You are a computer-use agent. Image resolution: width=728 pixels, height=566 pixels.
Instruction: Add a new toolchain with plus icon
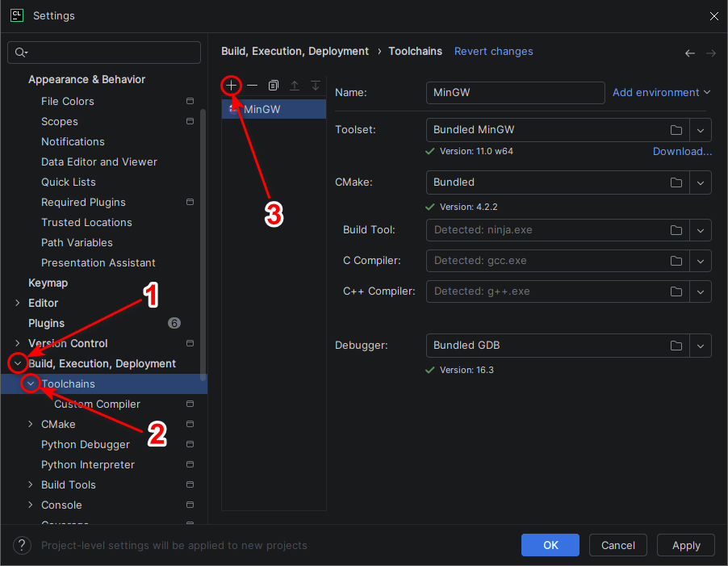point(231,86)
